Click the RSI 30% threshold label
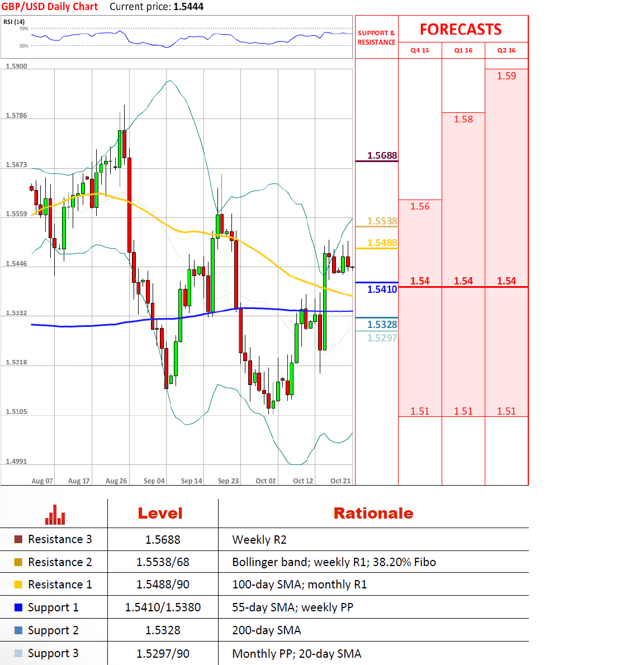This screenshot has height=665, width=644. point(23,46)
